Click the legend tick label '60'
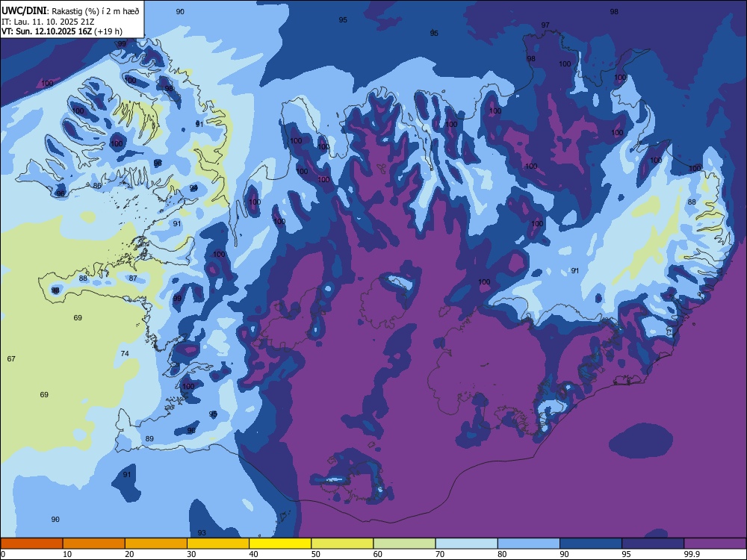Viewport: 747px width, 560px height. coord(378,554)
